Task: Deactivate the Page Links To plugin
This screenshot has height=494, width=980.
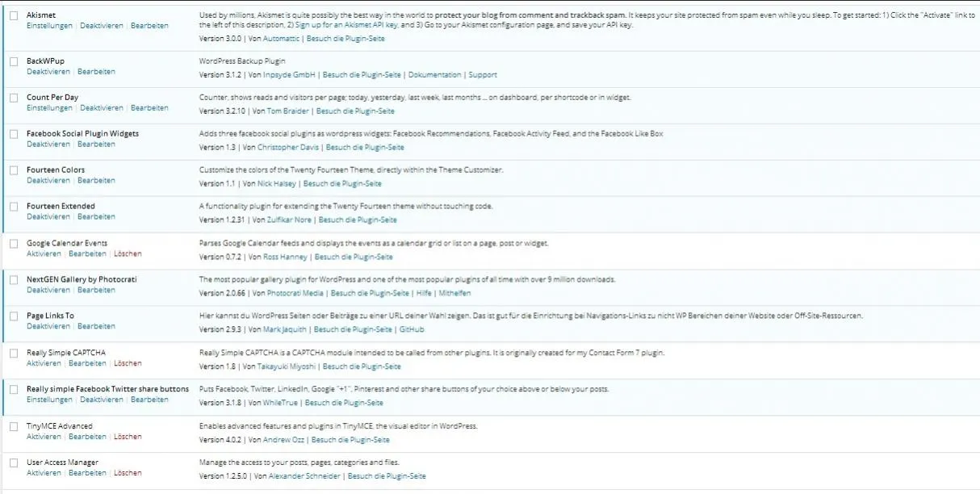Action: (x=48, y=327)
